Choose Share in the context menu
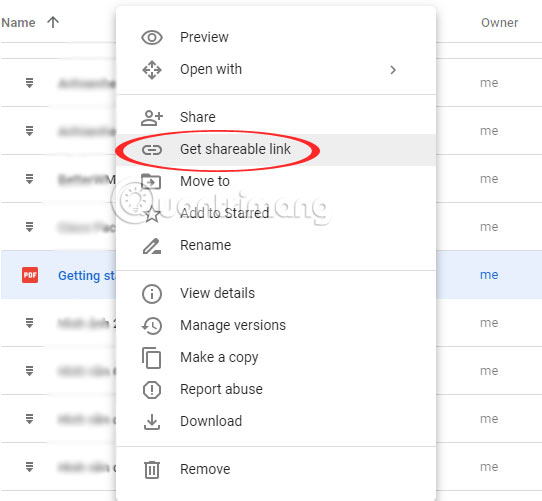The width and height of the screenshot is (542, 501). click(x=276, y=117)
